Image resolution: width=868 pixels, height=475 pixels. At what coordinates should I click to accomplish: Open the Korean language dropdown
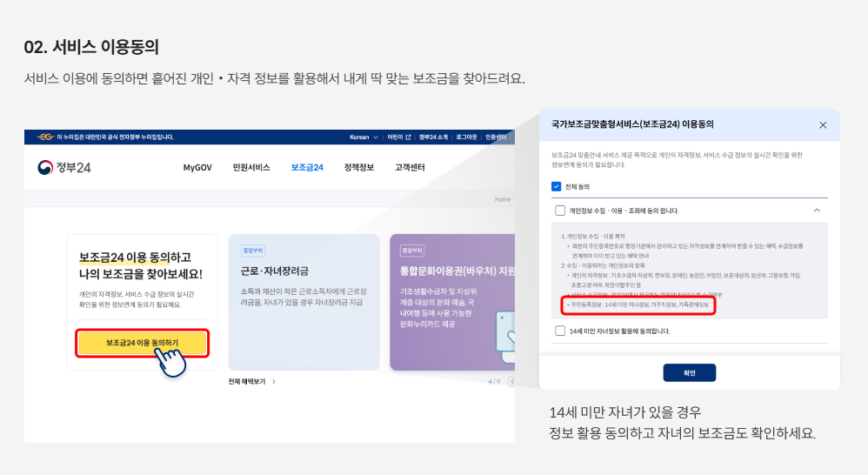(x=364, y=137)
